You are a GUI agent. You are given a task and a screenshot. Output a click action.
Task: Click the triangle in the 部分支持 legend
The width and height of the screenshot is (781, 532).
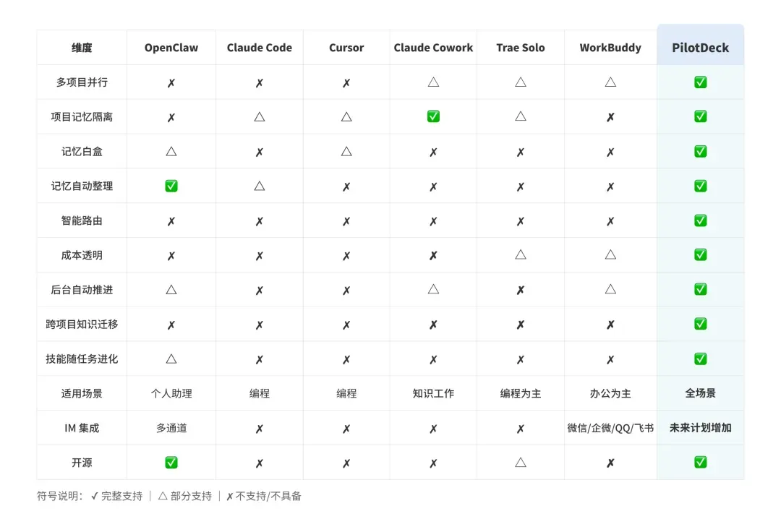pos(163,496)
